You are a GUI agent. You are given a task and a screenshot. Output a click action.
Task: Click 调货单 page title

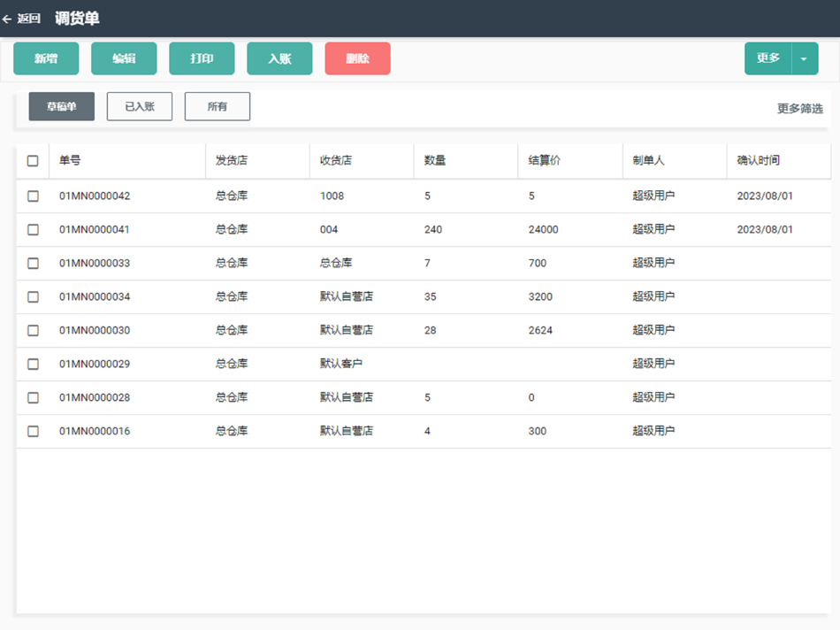pos(77,19)
